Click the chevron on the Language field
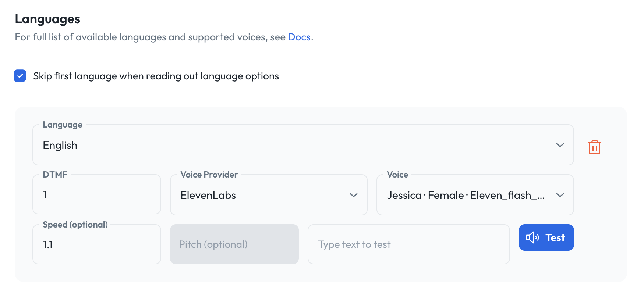The image size is (644, 283). tap(560, 145)
